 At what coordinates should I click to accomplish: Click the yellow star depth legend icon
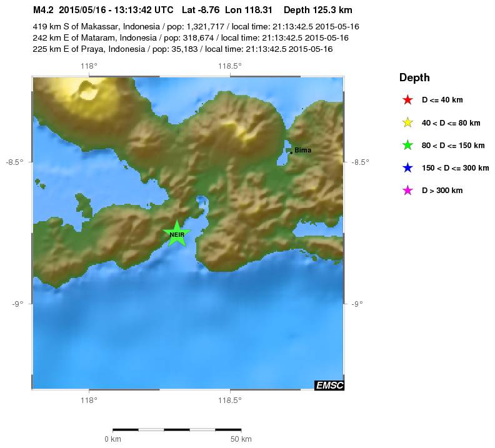(407, 122)
